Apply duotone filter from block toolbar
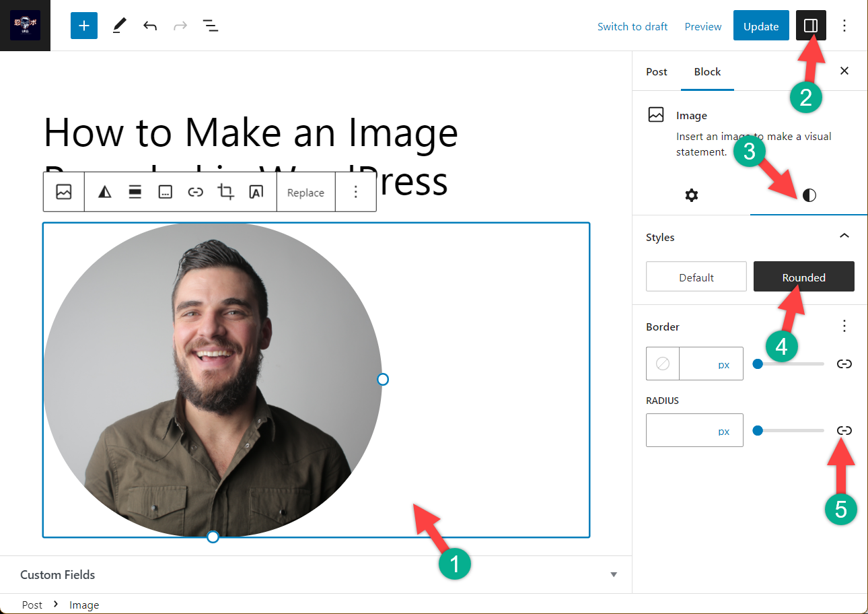The image size is (868, 614). pyautogui.click(x=104, y=193)
